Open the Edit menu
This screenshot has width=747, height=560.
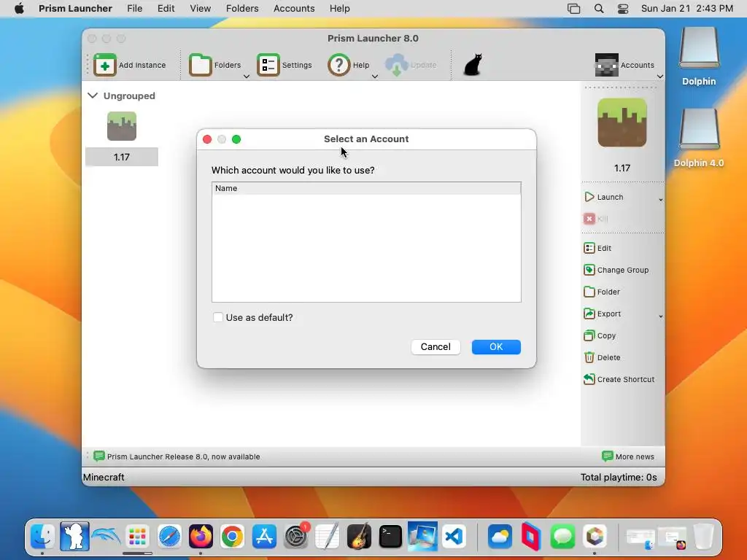166,9
